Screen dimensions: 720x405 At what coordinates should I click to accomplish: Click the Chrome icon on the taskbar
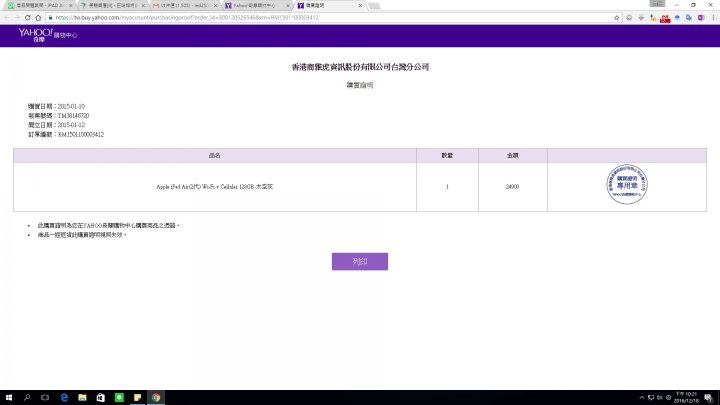tap(156, 397)
